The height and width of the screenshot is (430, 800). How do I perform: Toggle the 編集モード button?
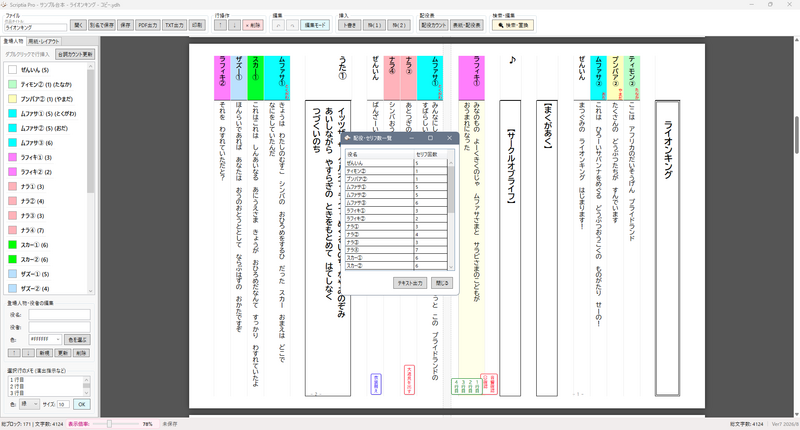coord(315,25)
